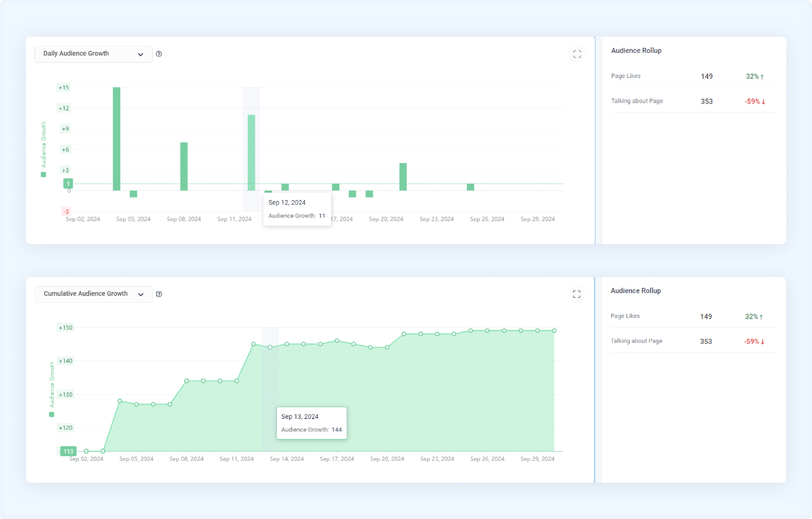
Task: Click the Sep 21 data point on the cumulative line
Action: click(404, 334)
